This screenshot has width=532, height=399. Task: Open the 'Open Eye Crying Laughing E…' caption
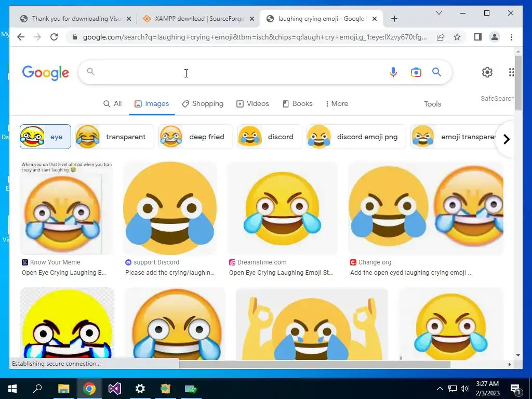click(64, 273)
